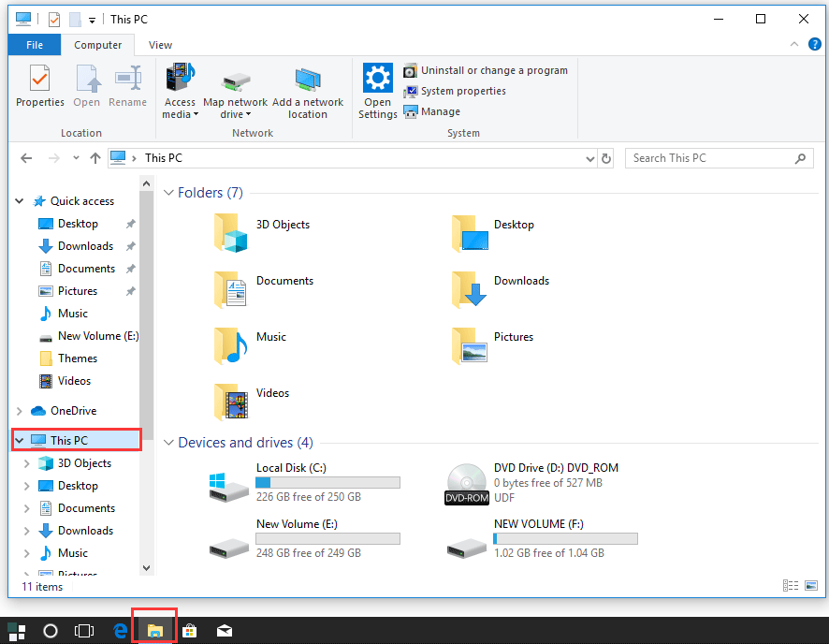The height and width of the screenshot is (644, 829).
Task: Collapse the Folders (7) group
Action: point(168,193)
